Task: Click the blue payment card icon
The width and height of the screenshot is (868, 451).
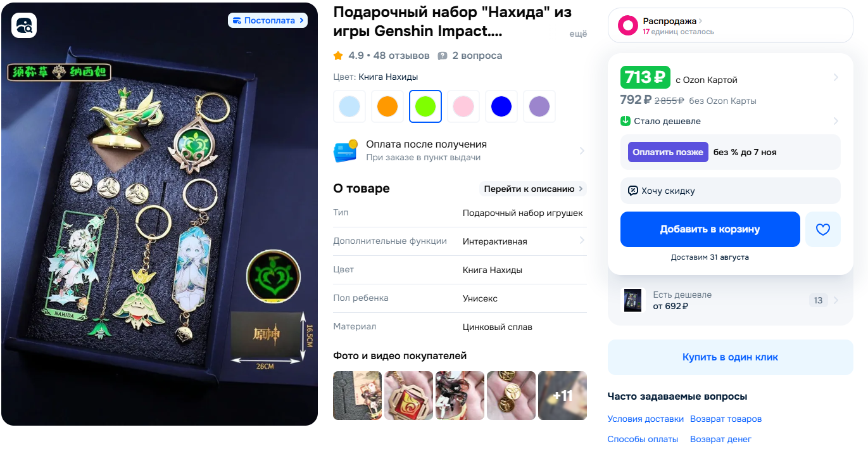Action: click(345, 151)
